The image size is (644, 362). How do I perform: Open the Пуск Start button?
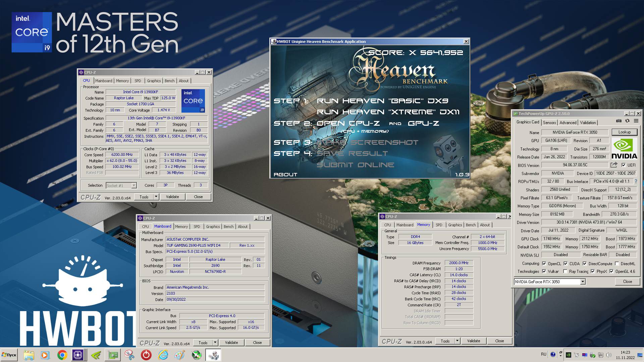coord(10,355)
